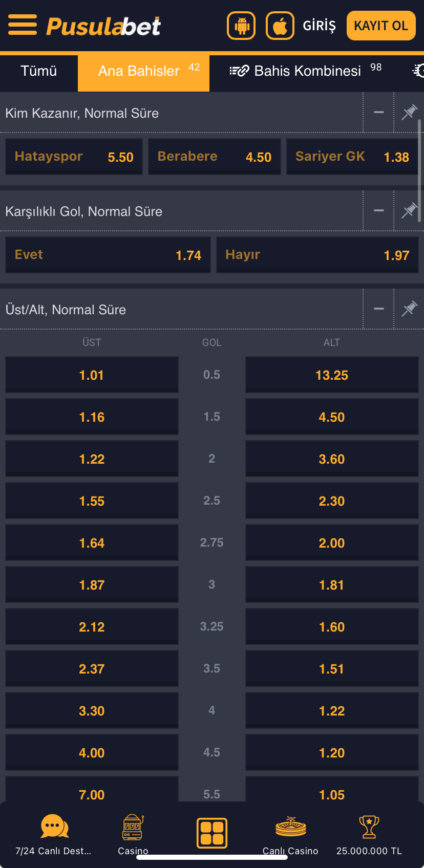Pin the Üst/Alt market
This screenshot has width=424, height=868.
409,308
